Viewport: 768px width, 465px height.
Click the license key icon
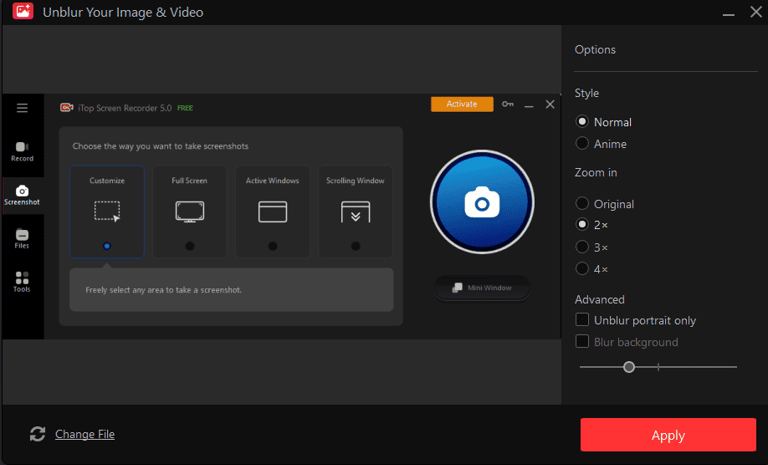tap(507, 104)
